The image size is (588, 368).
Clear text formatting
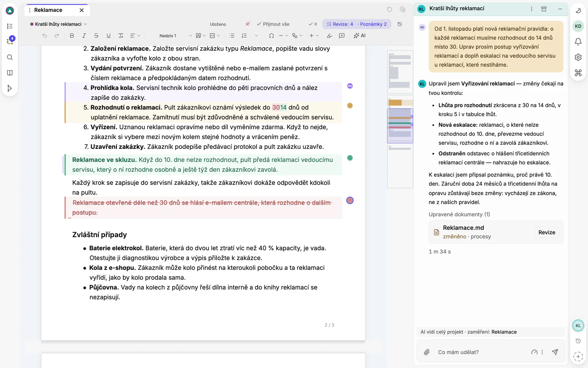(x=121, y=36)
